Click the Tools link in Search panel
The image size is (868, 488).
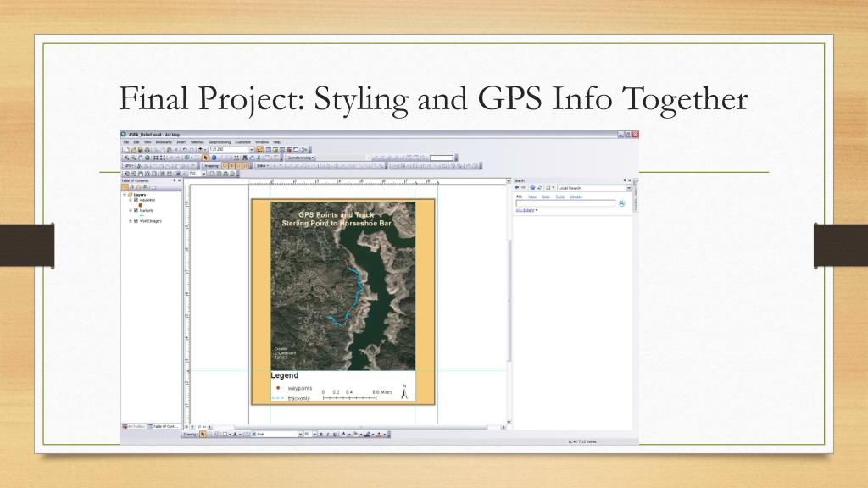[560, 197]
